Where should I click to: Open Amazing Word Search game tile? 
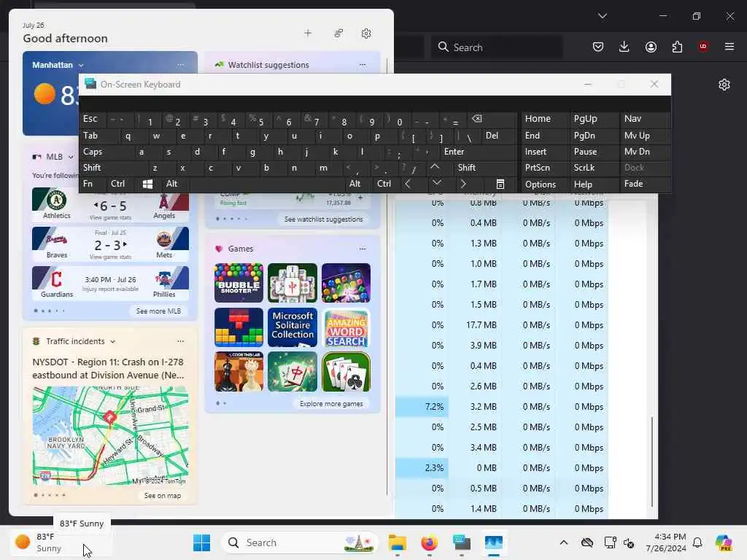346,327
